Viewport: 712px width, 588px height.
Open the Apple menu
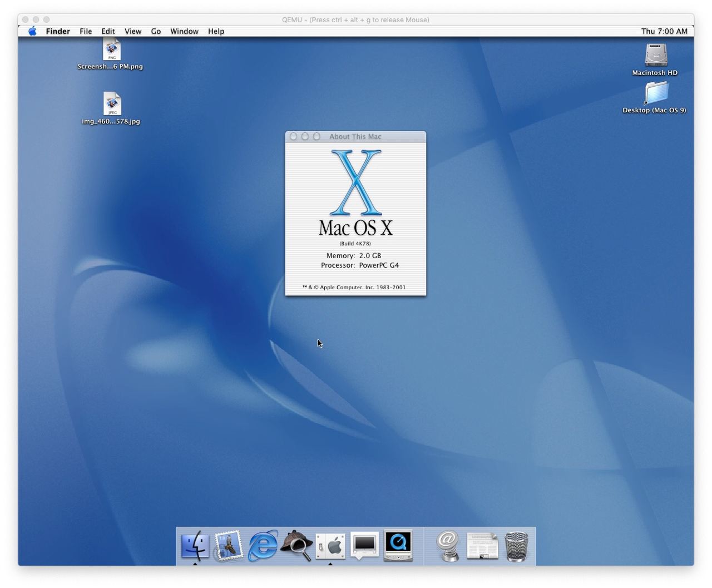tap(32, 31)
